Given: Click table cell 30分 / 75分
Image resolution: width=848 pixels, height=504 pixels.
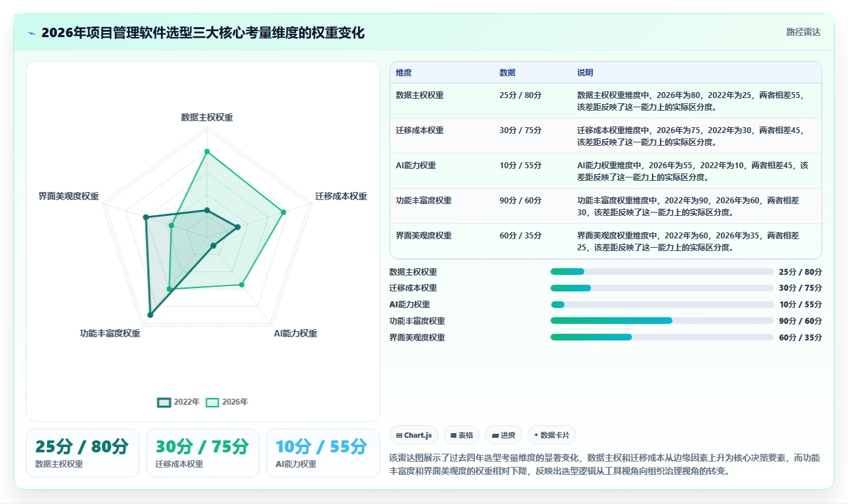Looking at the screenshot, I should 520,130.
